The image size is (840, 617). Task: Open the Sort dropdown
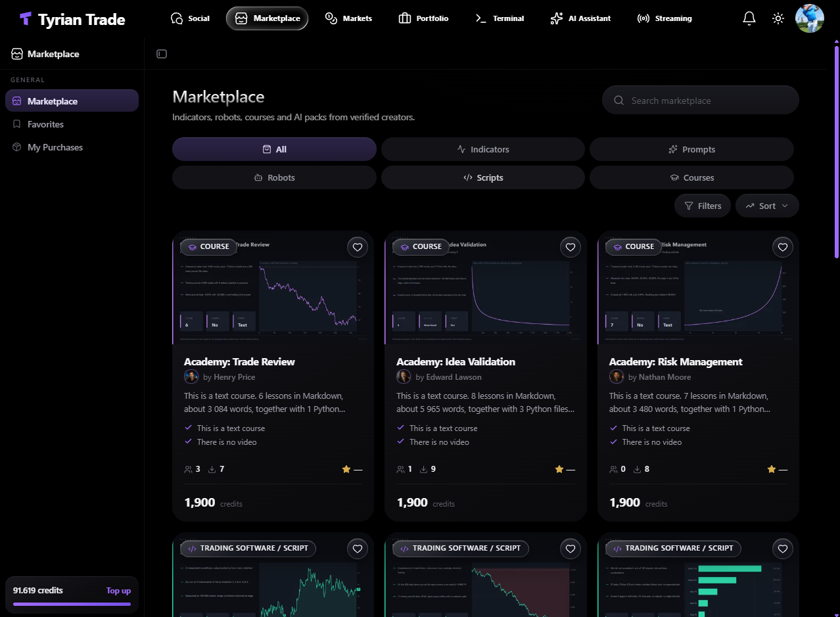click(x=767, y=206)
